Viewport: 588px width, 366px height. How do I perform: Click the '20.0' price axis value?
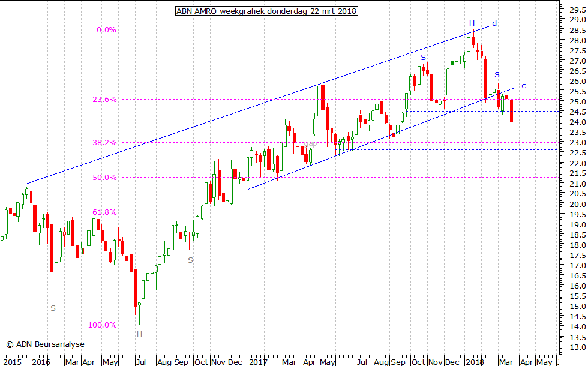(x=578, y=205)
